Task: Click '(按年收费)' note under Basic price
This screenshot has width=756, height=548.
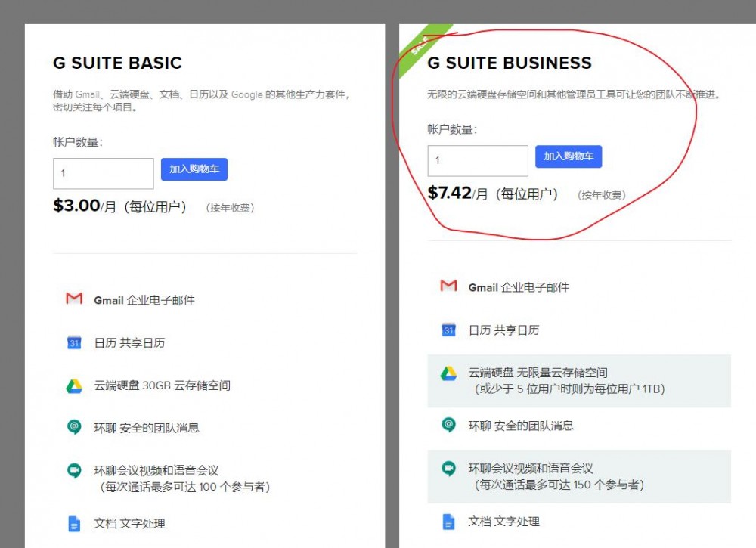Action: click(x=230, y=208)
